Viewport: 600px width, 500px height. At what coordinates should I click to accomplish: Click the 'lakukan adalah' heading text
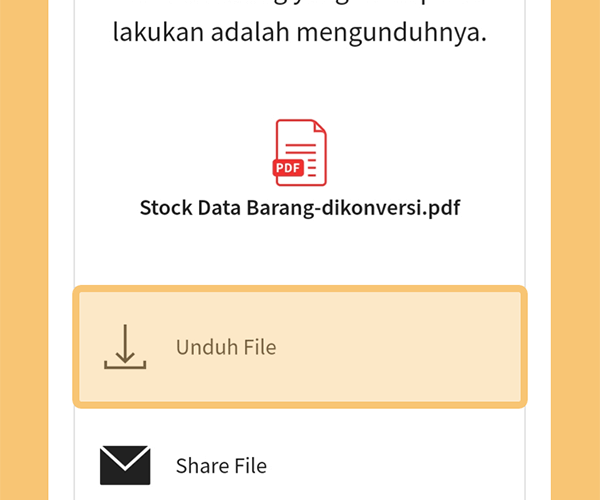201,31
